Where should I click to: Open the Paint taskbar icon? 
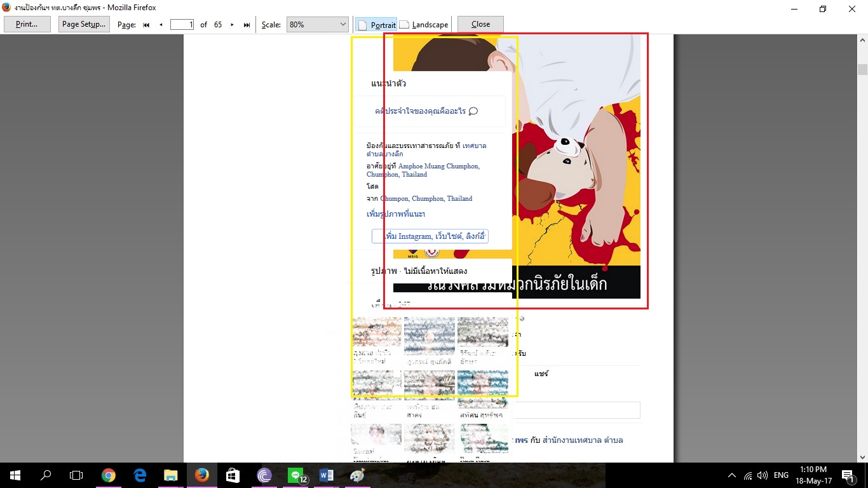coord(358,475)
